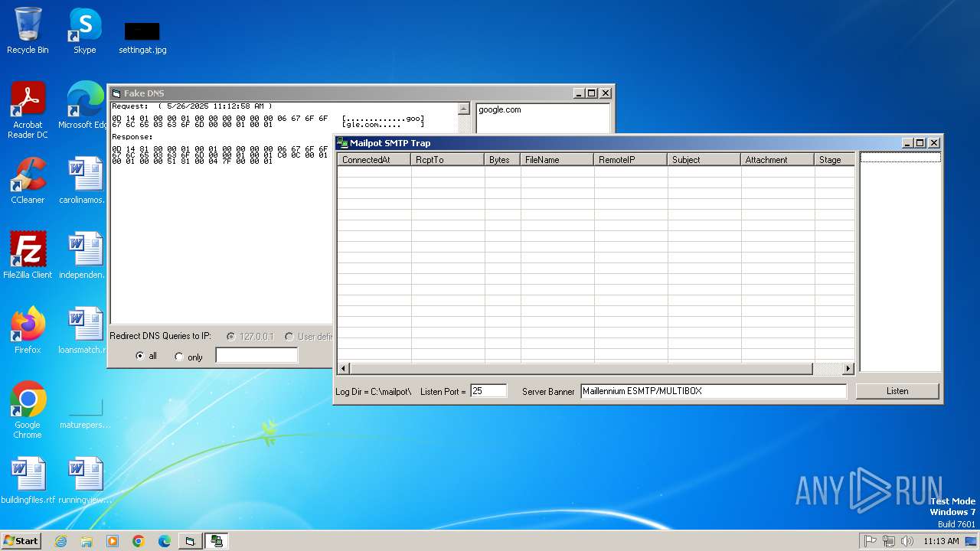Image resolution: width=980 pixels, height=551 pixels.
Task: Select google.com in Fake DNS list
Action: pyautogui.click(x=500, y=109)
